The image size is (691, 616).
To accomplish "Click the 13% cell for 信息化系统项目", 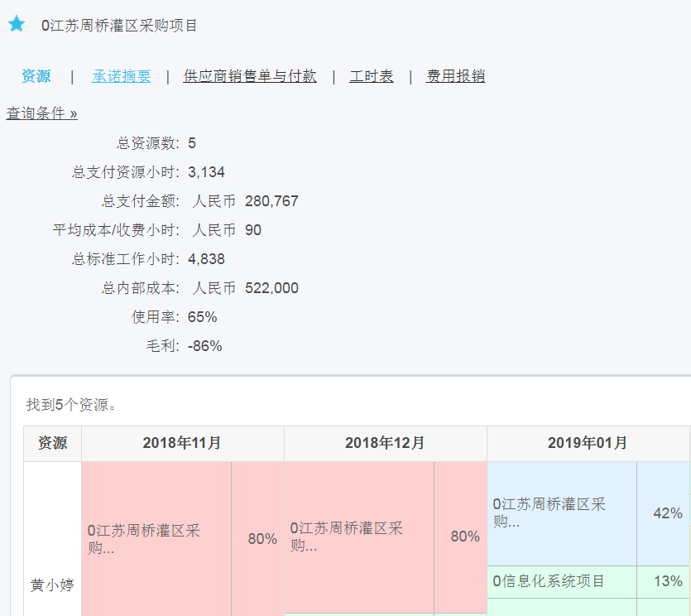I will coord(667,581).
